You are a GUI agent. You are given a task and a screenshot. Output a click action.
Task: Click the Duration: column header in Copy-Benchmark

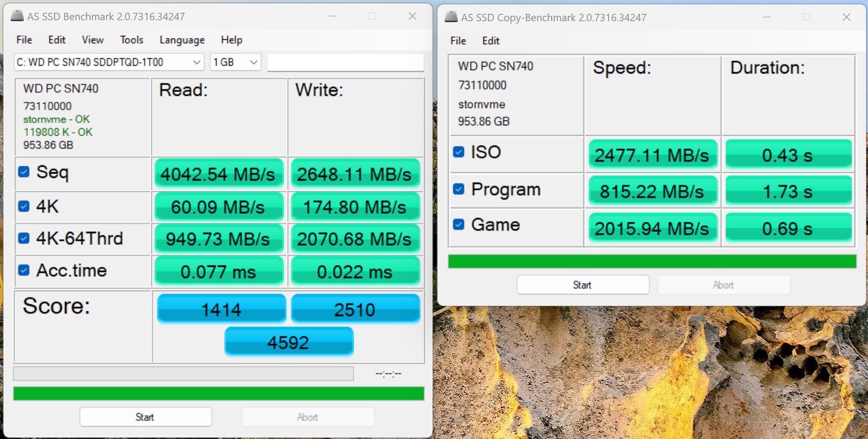coord(767,68)
